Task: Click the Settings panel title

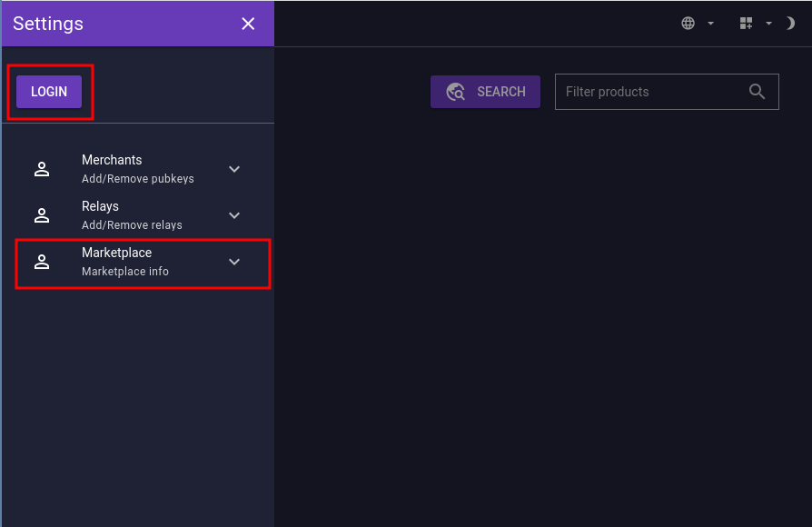Action: click(x=48, y=24)
